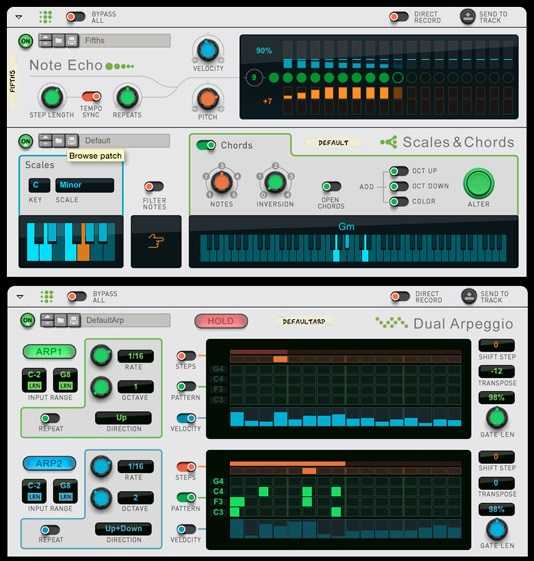Image resolution: width=534 pixels, height=561 pixels.
Task: Click the green grid icon in Dual Arpeggio header
Action: click(46, 297)
